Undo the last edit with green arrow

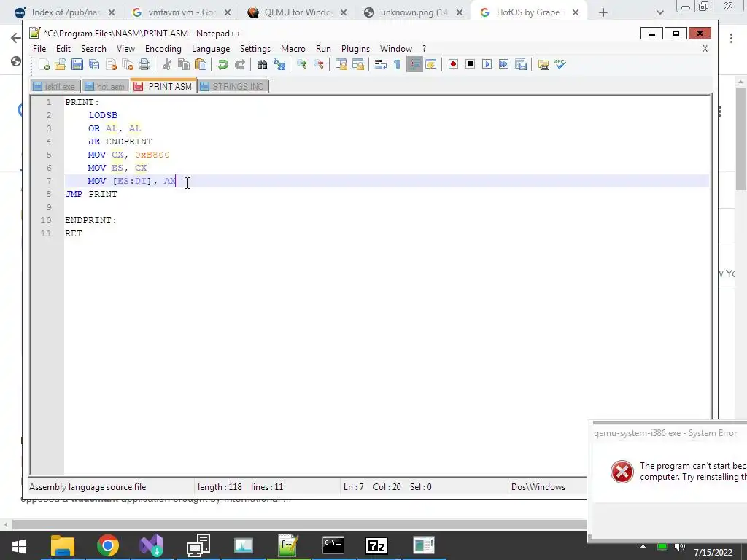[222, 64]
